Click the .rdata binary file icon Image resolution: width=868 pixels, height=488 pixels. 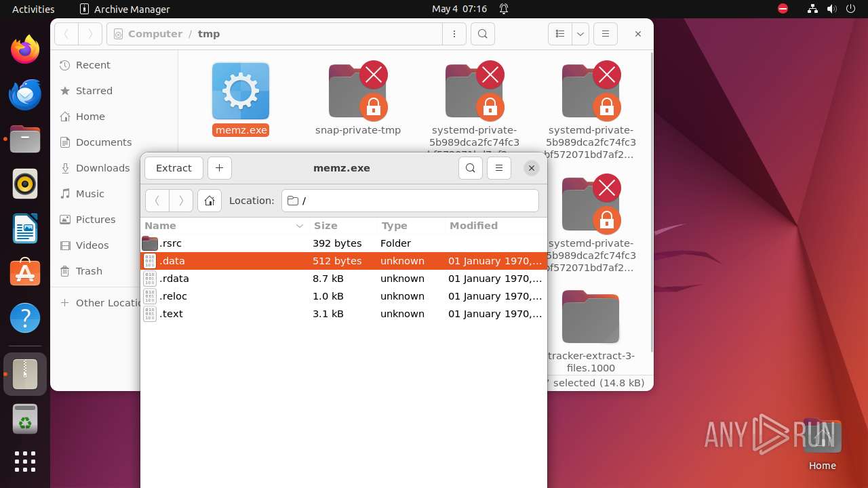coord(150,279)
